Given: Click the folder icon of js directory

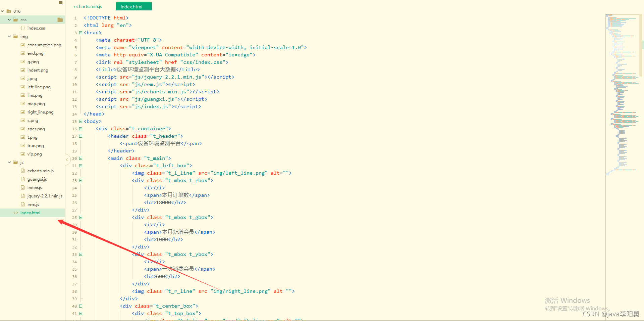Looking at the screenshot, I should (x=16, y=163).
